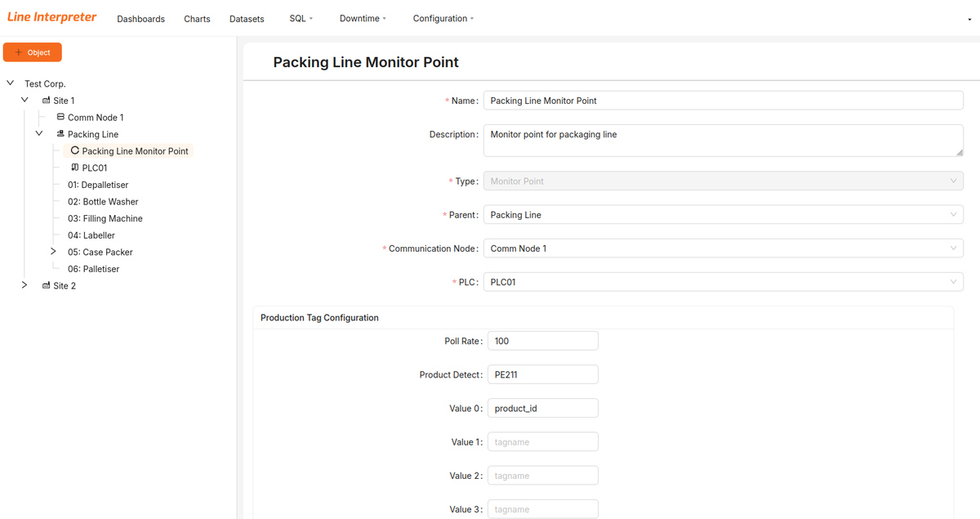The image size is (980, 519).
Task: Click the Site 2 building icon
Action: 46,285
